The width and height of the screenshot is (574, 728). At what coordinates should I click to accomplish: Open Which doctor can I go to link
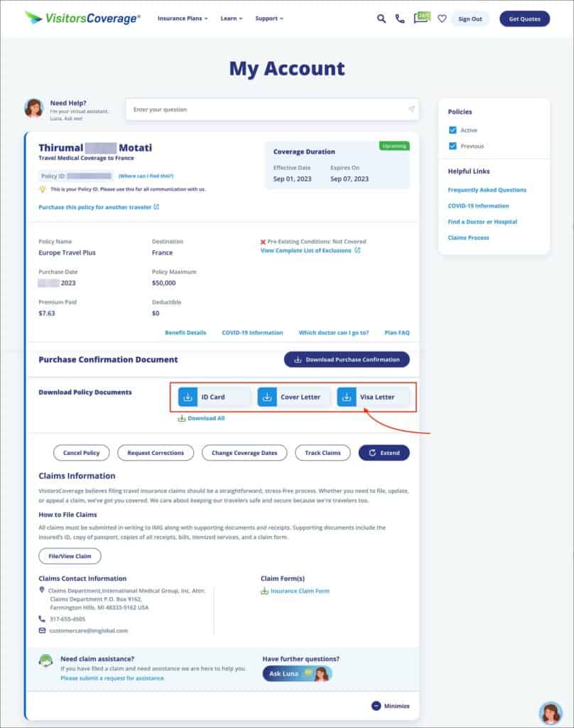pos(334,333)
